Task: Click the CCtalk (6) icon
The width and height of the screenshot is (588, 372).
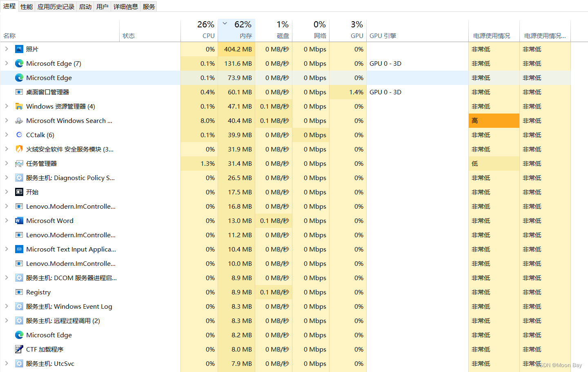Action: point(19,135)
